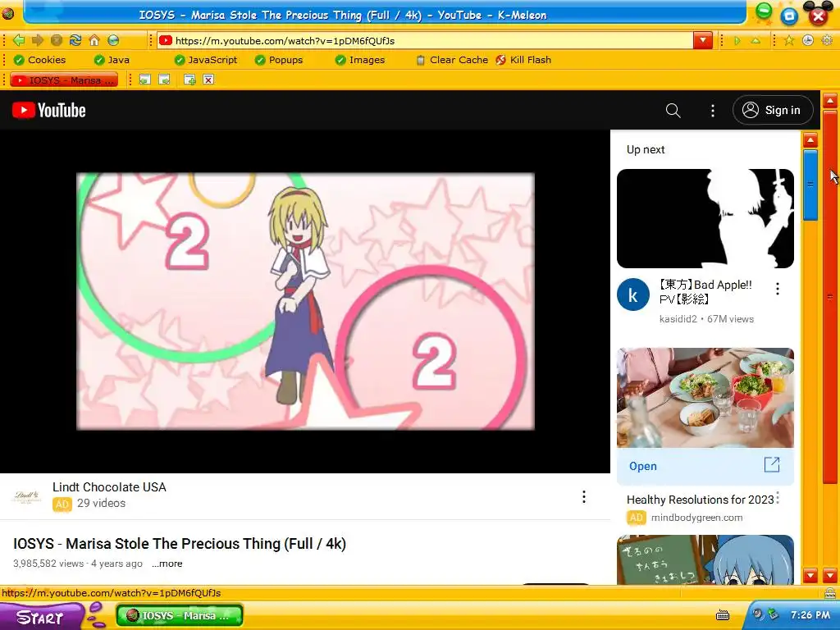This screenshot has height=630, width=840.
Task: Toggle the Cookies privacy setting
Action: coord(39,60)
